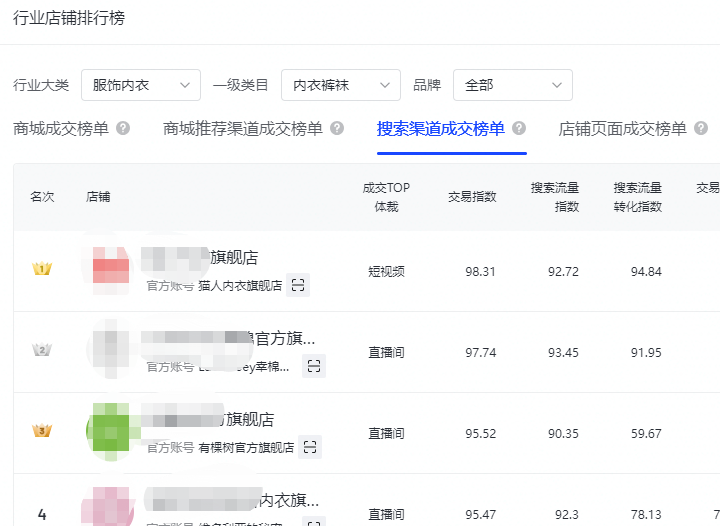
Task: Click help icon beside 搜索渠道成交榜单 tab
Action: pos(519,129)
